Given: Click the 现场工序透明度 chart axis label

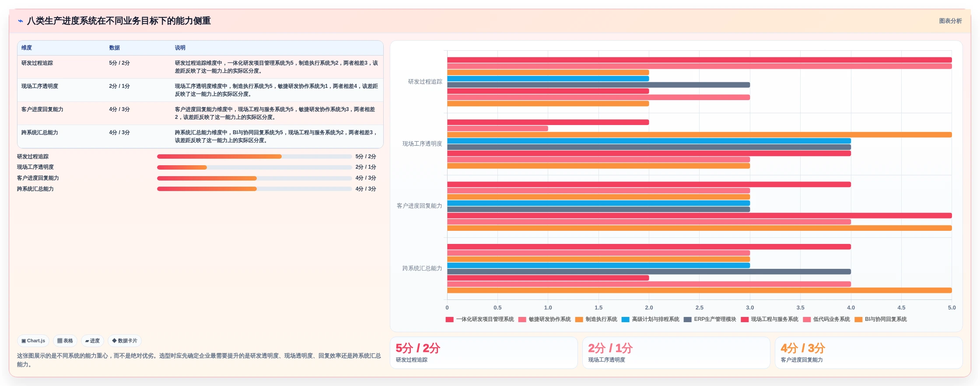Looking at the screenshot, I should 422,144.
